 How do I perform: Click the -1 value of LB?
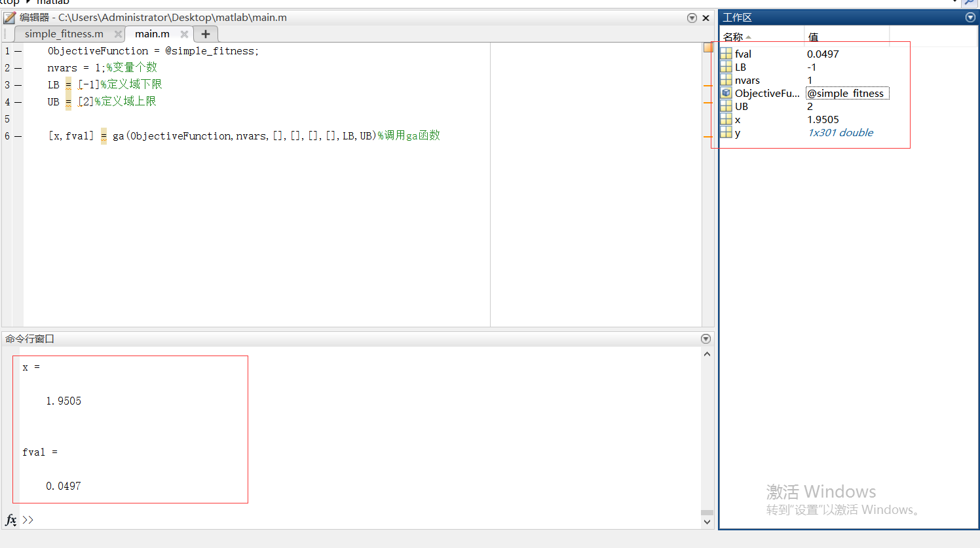812,67
